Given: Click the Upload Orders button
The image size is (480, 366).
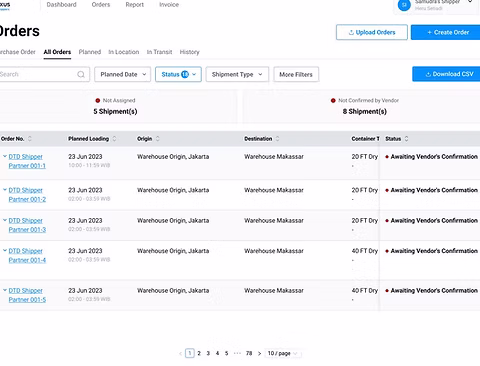Looking at the screenshot, I should (x=372, y=32).
